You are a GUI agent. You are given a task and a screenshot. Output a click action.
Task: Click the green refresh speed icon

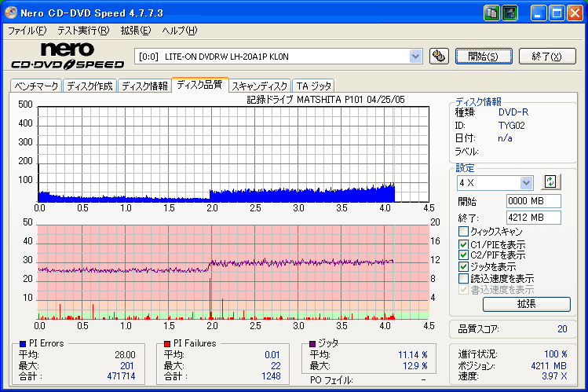coord(550,182)
